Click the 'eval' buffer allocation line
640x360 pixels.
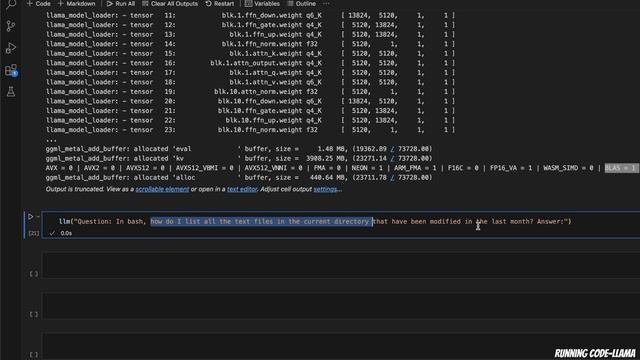(239, 149)
